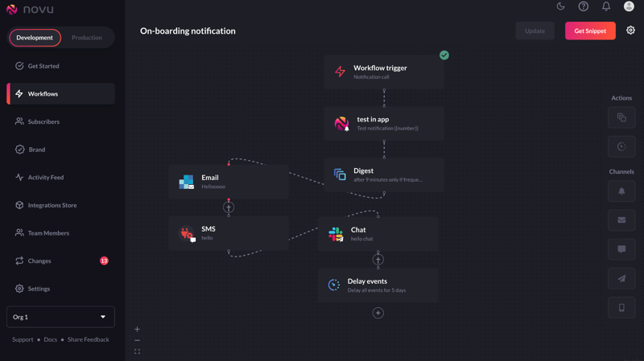
Task: Fit workflow view to screen
Action: (x=137, y=351)
